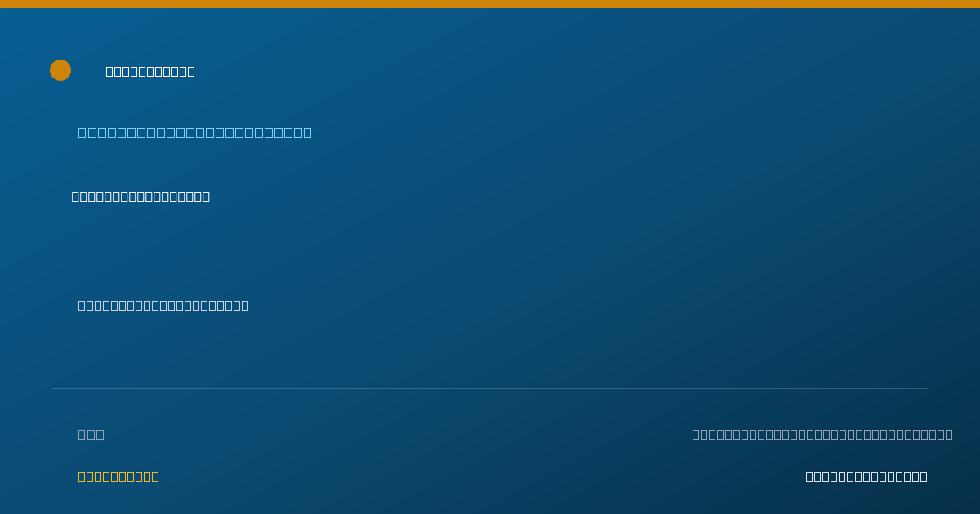This screenshot has width=980, height=514.
Task: Click the light blue headline text line
Action: coord(194,132)
